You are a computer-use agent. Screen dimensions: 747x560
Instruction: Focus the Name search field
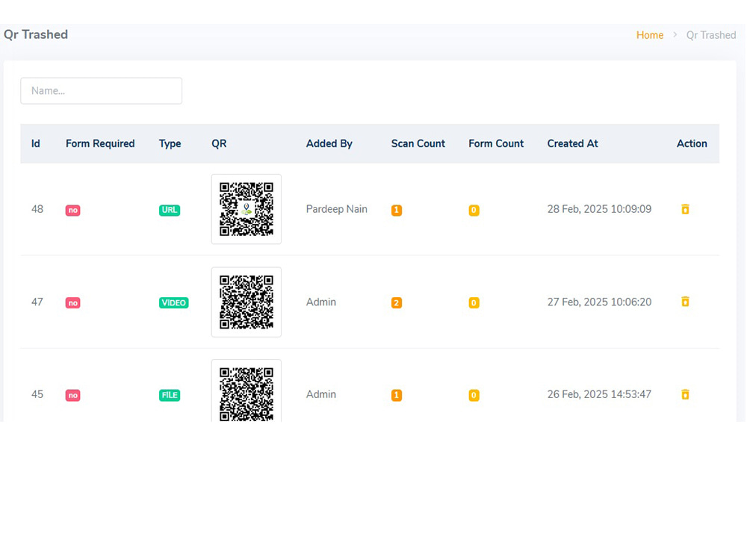(101, 90)
